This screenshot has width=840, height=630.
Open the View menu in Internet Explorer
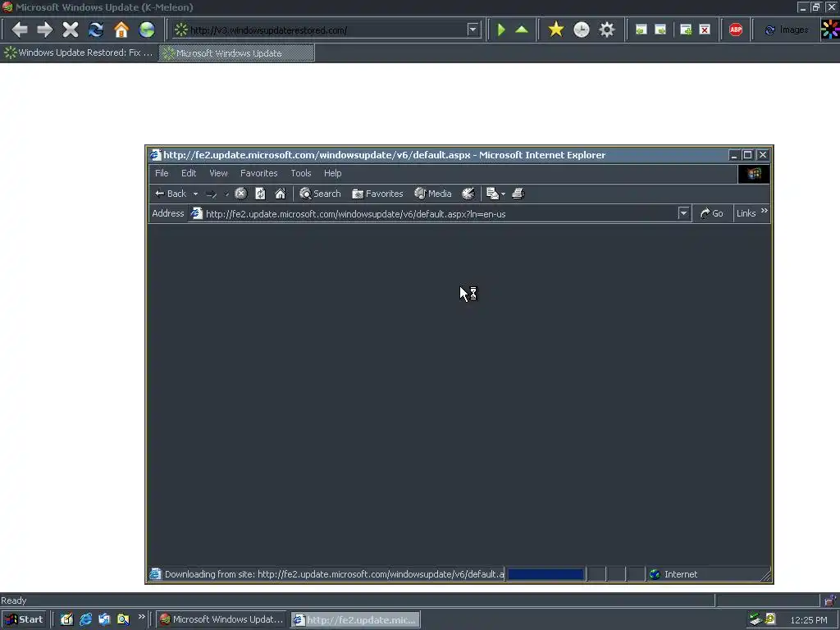[218, 173]
